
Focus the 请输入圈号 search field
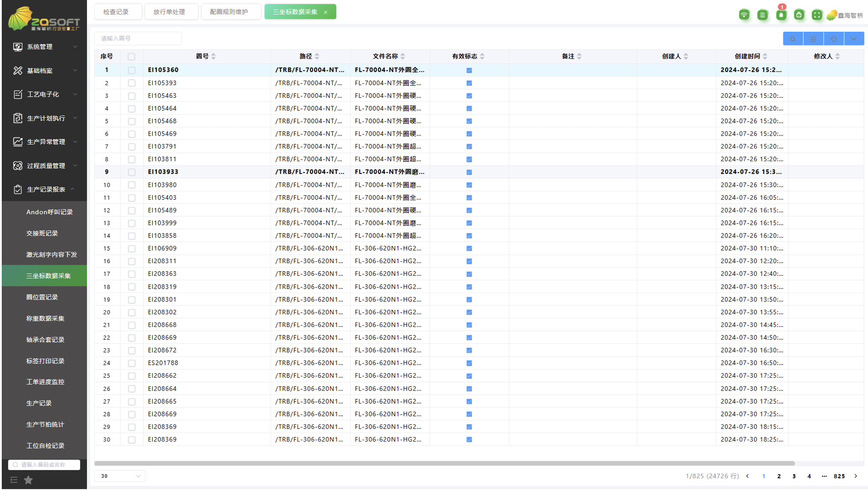(138, 39)
